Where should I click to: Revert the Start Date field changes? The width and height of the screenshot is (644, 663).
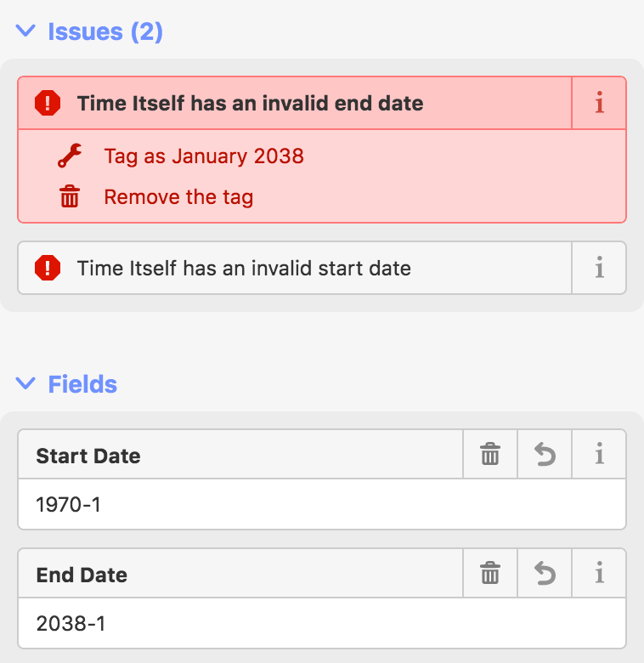click(x=545, y=456)
